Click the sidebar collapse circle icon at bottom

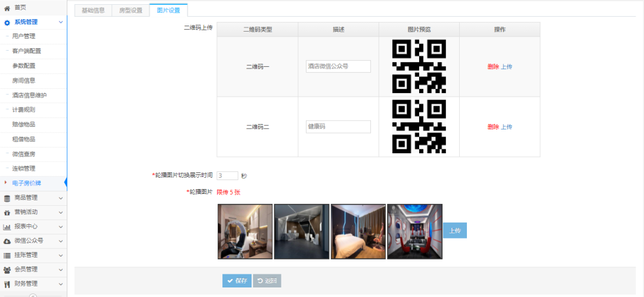(x=33, y=295)
